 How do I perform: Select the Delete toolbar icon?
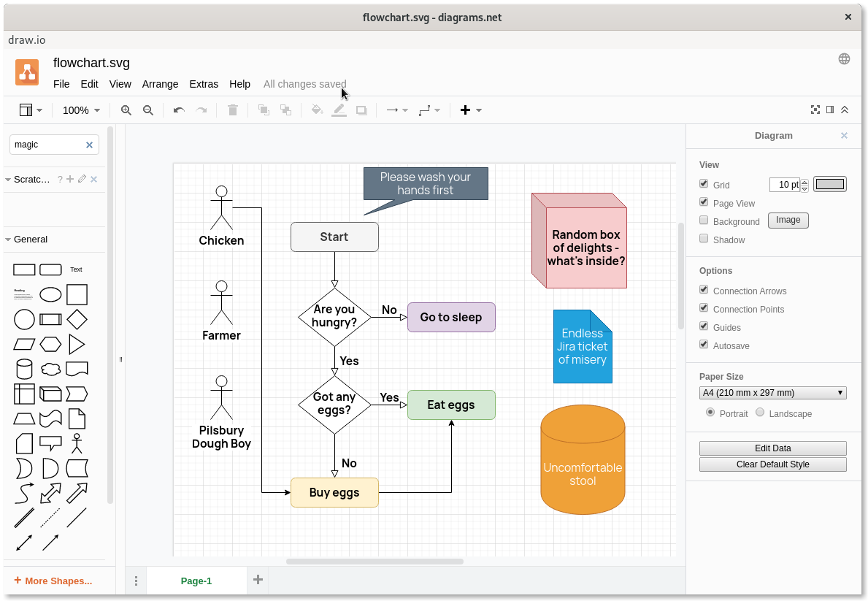coord(233,110)
